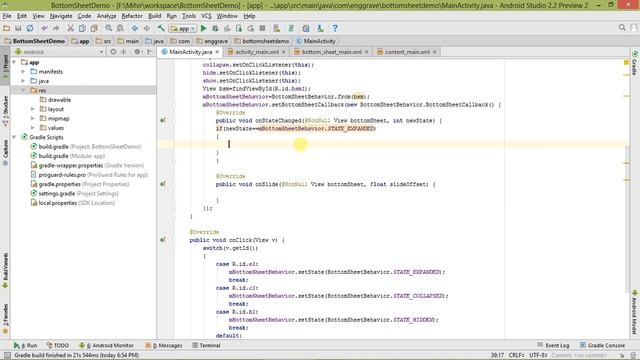The width and height of the screenshot is (640, 360).
Task: Open the SDK Manager icon
Action: 320,29
